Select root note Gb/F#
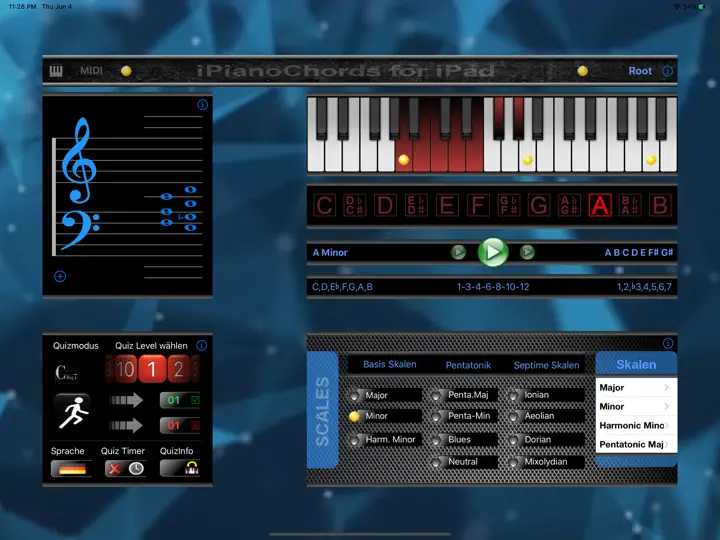Image resolution: width=720 pixels, height=540 pixels. click(508, 205)
